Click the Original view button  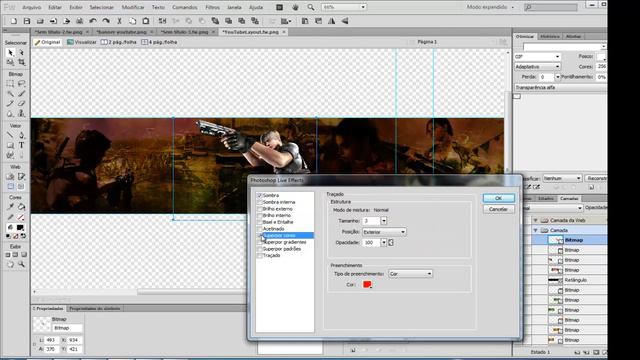click(x=47, y=42)
